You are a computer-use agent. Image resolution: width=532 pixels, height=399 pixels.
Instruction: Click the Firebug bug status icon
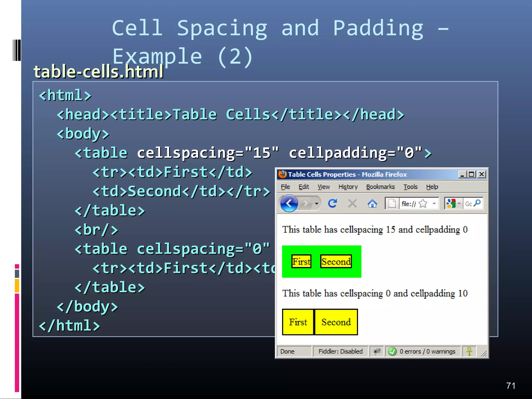(377, 351)
